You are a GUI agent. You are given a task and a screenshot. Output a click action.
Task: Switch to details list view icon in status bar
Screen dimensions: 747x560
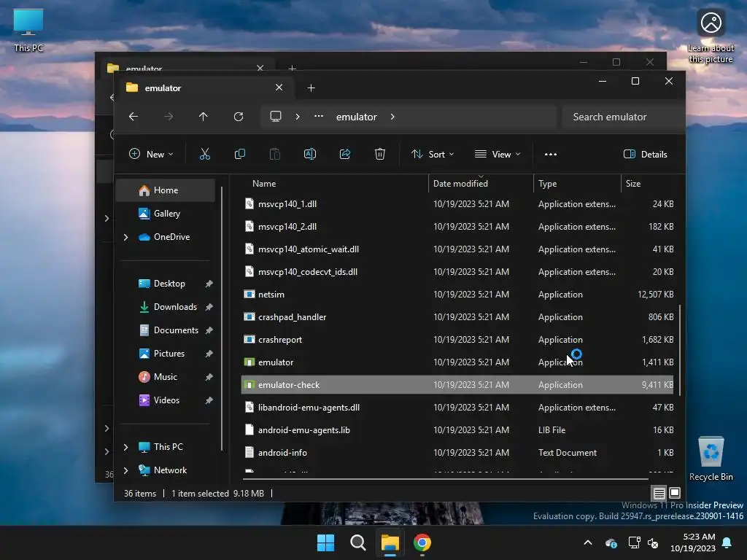coord(659,494)
